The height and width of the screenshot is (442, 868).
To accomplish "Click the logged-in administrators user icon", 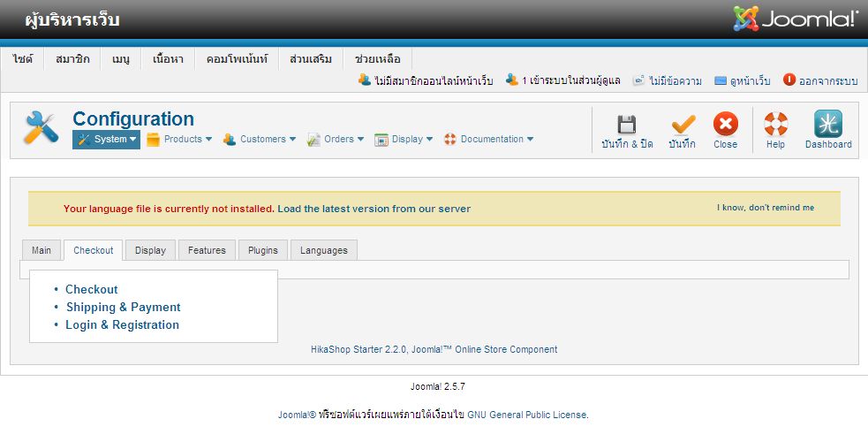I will point(511,80).
